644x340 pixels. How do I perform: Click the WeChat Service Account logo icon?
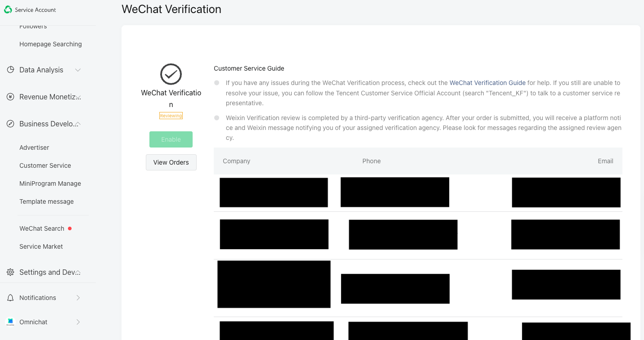pos(8,10)
